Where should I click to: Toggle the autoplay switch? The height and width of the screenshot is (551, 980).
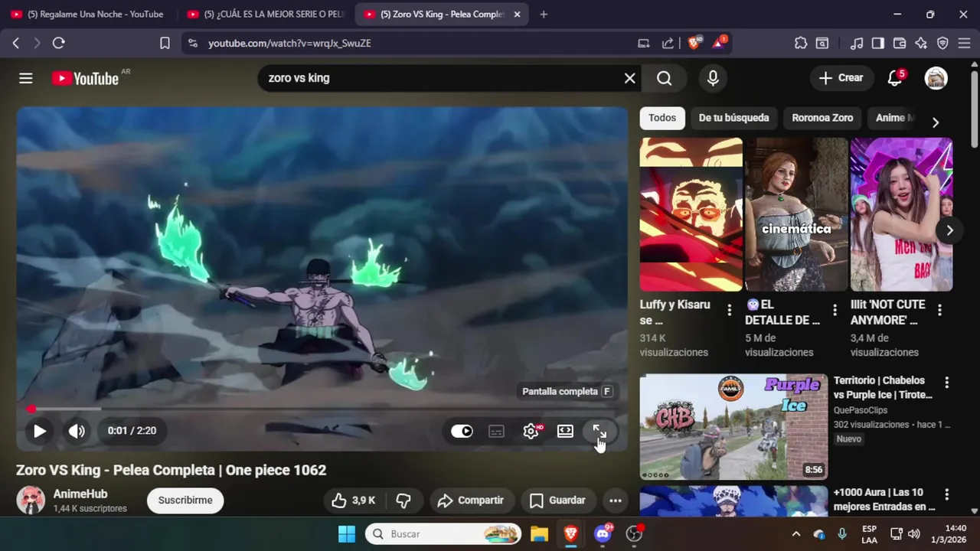(462, 431)
